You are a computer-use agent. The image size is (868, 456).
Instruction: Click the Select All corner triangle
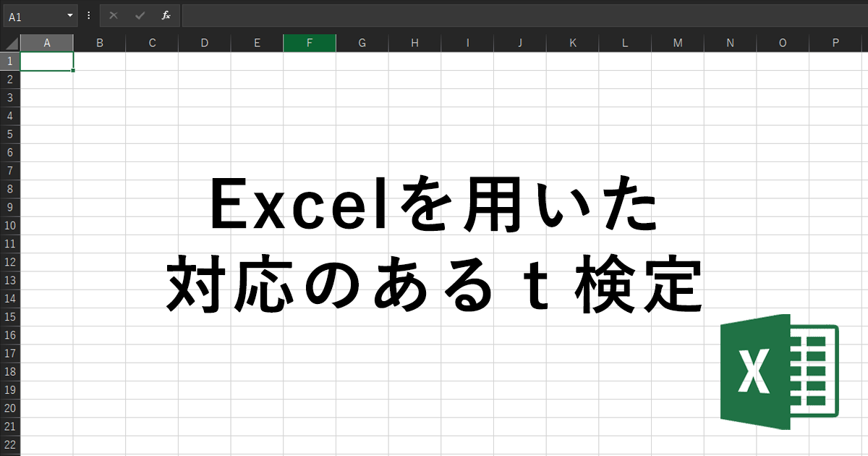pyautogui.click(x=10, y=43)
